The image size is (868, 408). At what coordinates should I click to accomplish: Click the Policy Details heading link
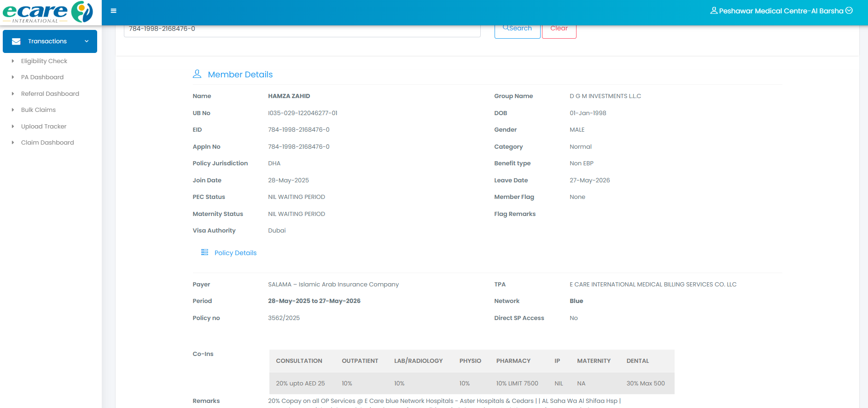coord(235,253)
